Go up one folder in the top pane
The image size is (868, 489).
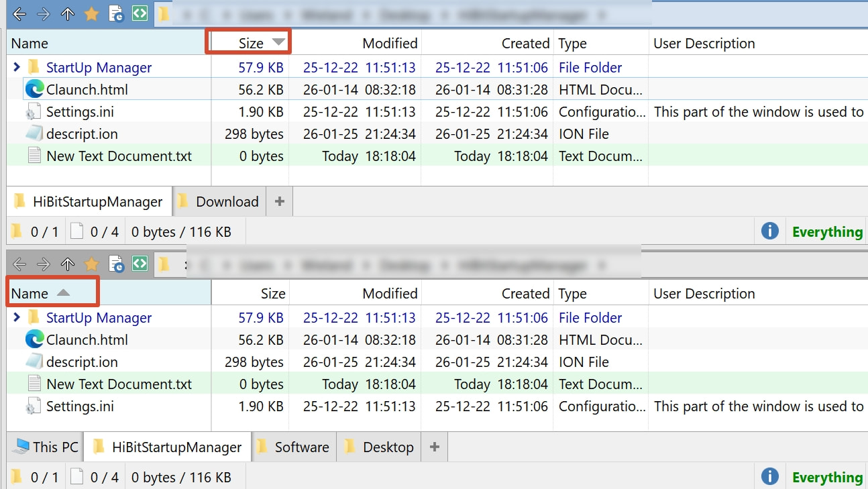[67, 14]
